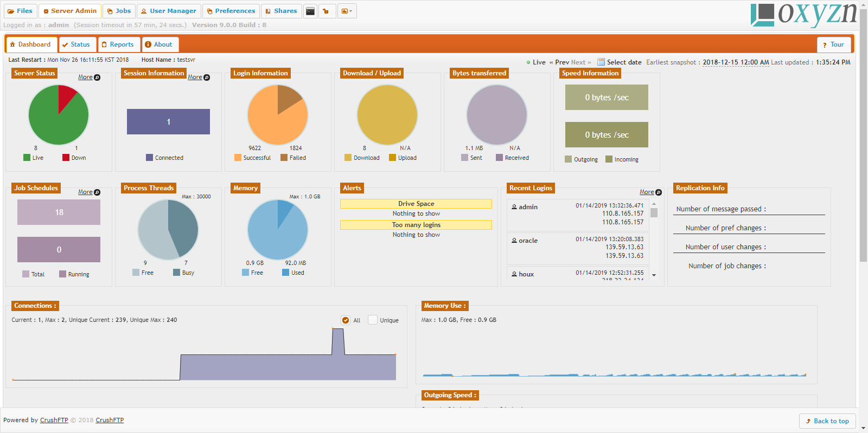Enable the Unique connections checkbox
Image resolution: width=868 pixels, height=433 pixels.
pos(373,320)
